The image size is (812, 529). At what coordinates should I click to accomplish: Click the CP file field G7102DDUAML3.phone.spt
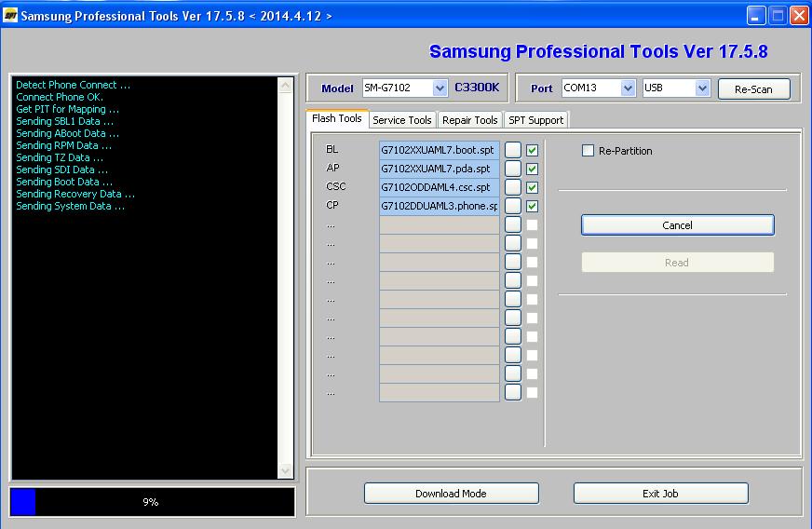click(x=440, y=206)
